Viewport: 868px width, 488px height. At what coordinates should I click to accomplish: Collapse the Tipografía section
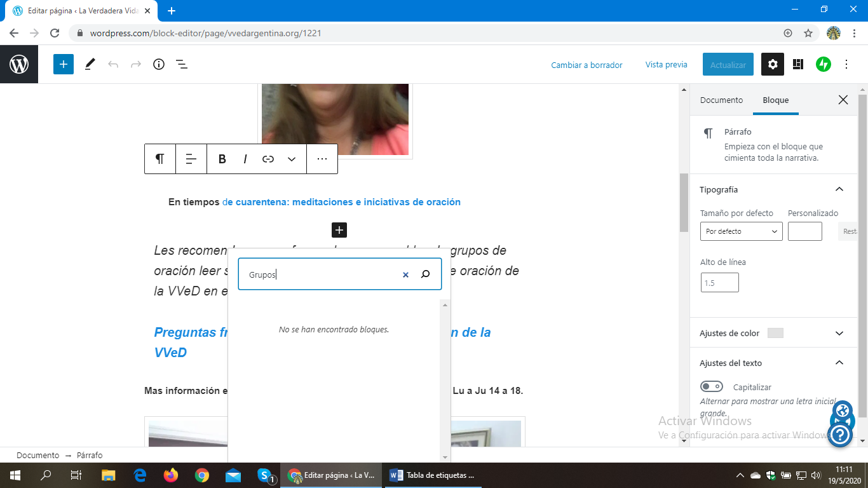click(839, 189)
